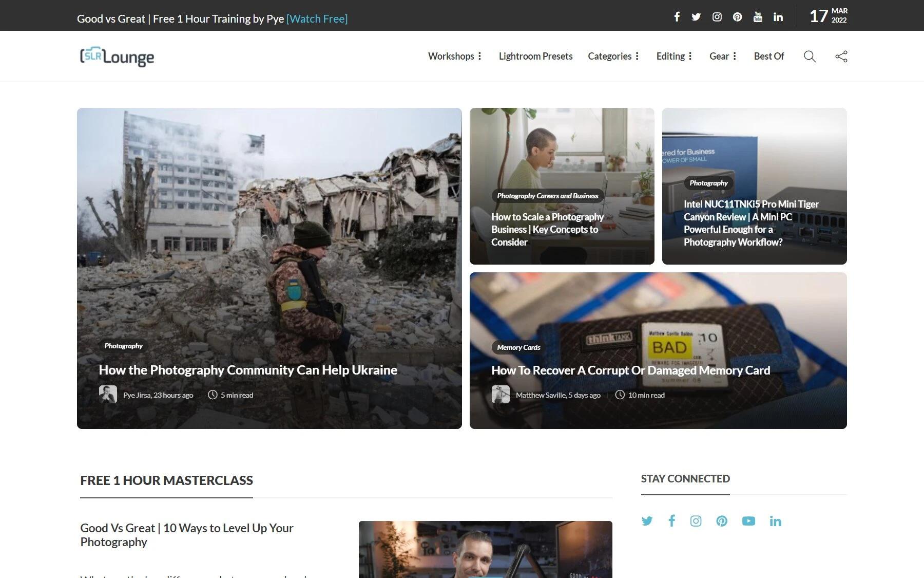
Task: Expand the Workshops menu
Action: pyautogui.click(x=455, y=57)
